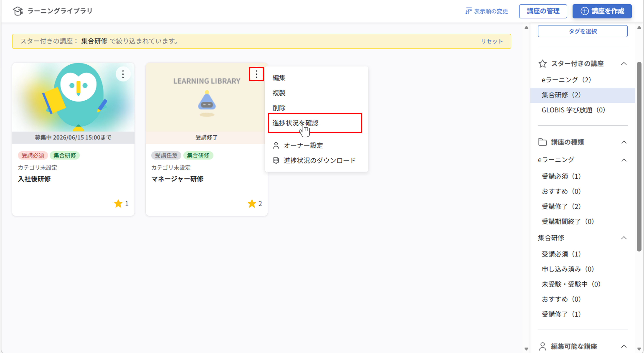Click the star icon on マネージャー研修 card

pyautogui.click(x=251, y=204)
